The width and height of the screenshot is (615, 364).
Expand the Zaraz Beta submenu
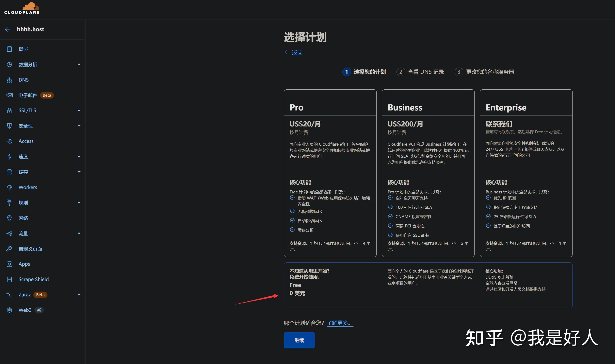tap(79, 295)
